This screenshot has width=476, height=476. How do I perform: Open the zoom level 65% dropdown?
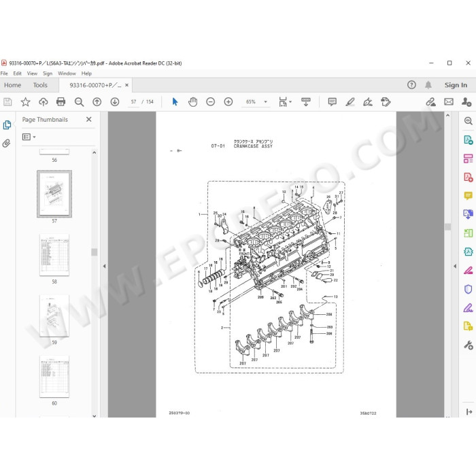pos(266,102)
